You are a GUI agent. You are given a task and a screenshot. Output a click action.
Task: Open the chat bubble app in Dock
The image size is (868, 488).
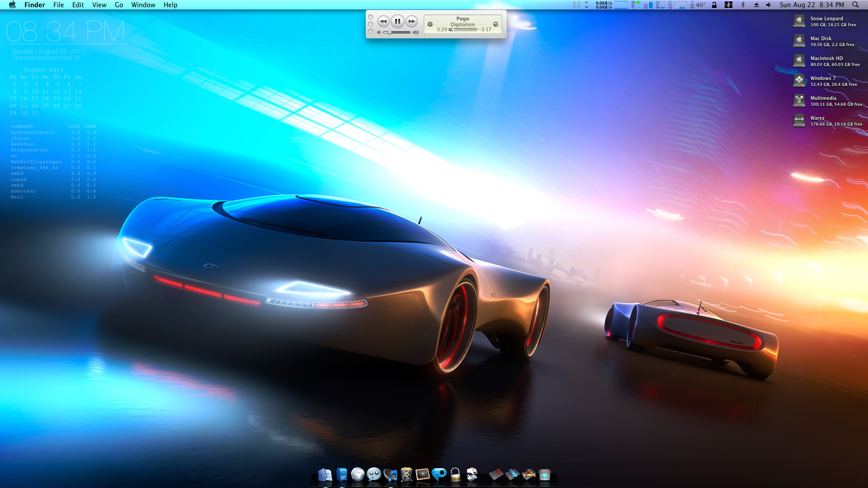[x=374, y=474]
